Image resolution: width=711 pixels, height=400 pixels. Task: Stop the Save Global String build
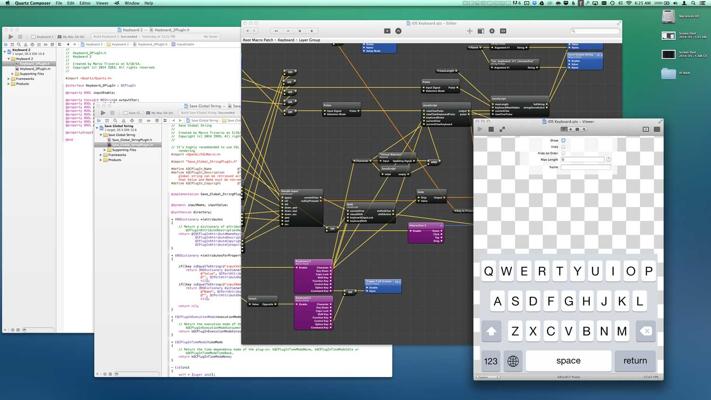point(112,112)
